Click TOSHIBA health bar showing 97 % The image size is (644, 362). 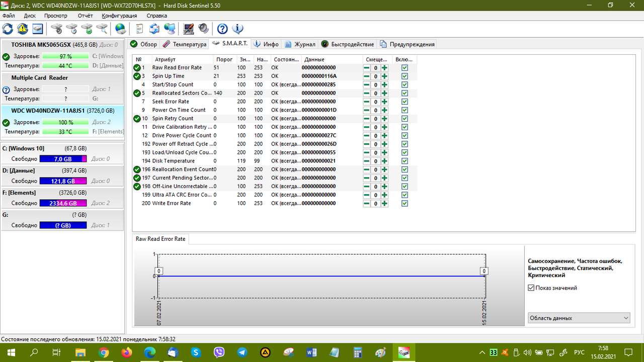coord(66,56)
